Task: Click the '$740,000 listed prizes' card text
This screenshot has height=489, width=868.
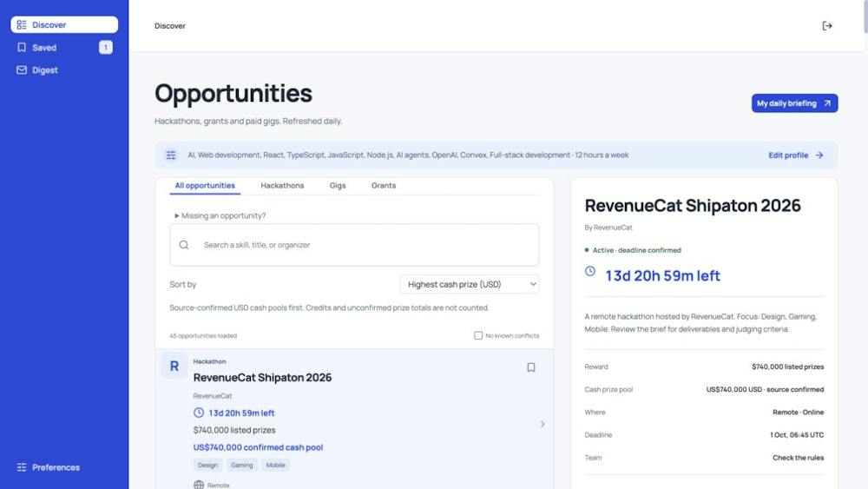Action: tap(234, 430)
